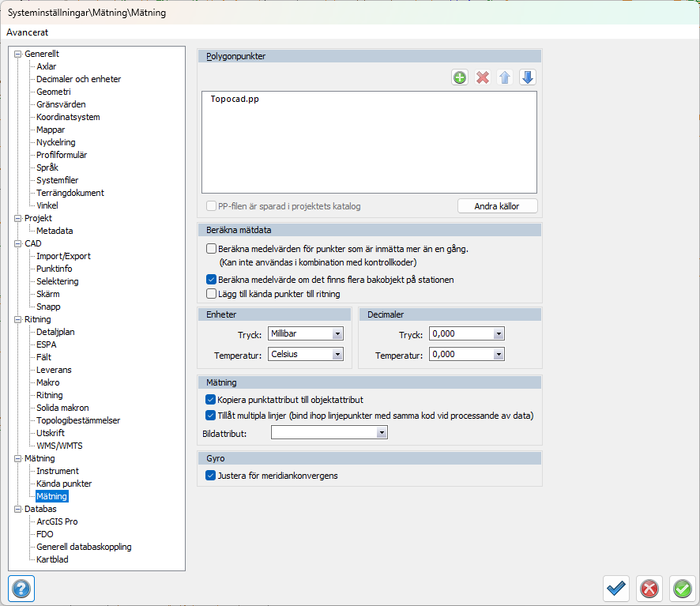Click the move up arrow icon
This screenshot has width=700, height=606.
pyautogui.click(x=505, y=77)
